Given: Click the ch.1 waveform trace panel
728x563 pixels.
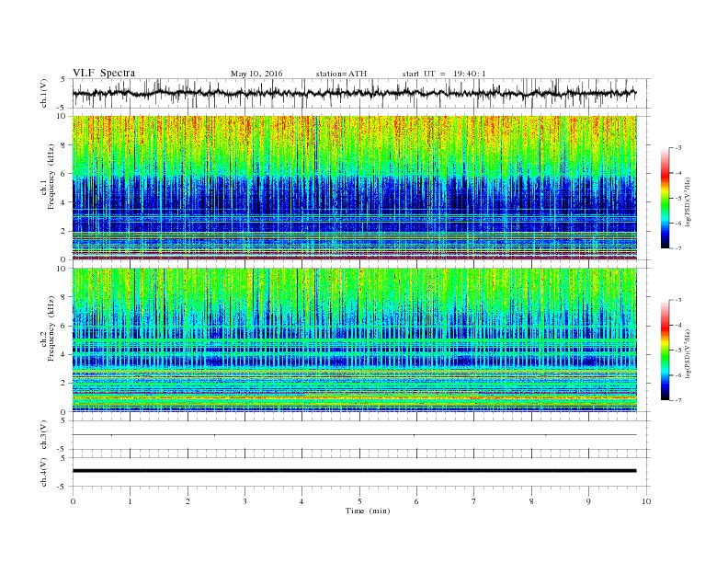Looking at the screenshot, I should point(360,93).
